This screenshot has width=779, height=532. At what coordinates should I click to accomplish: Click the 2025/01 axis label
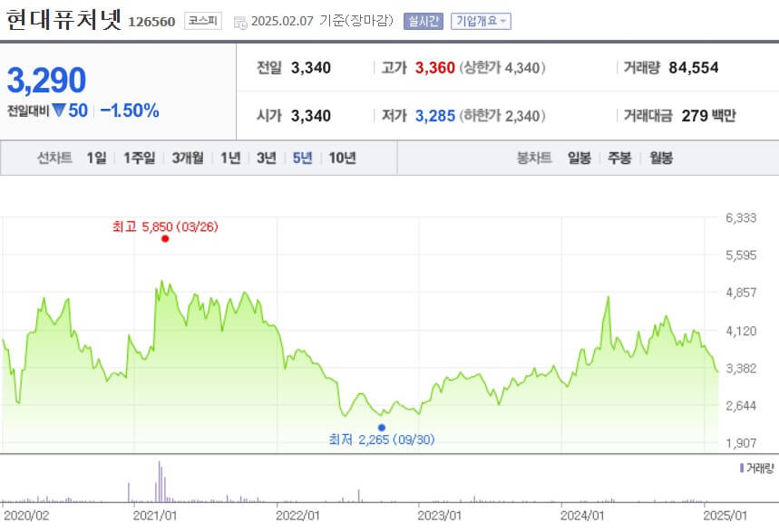click(725, 516)
